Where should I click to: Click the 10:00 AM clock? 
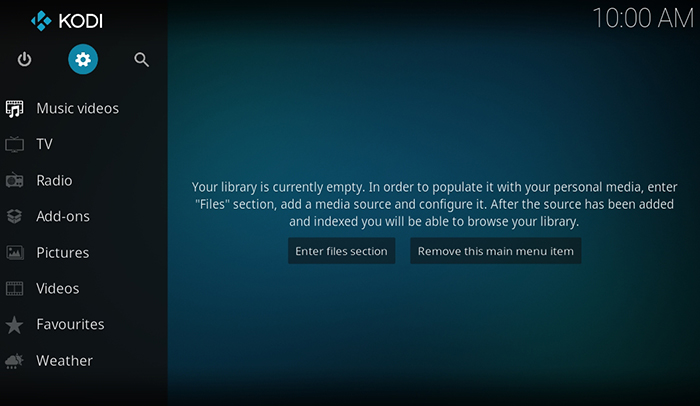(x=643, y=19)
